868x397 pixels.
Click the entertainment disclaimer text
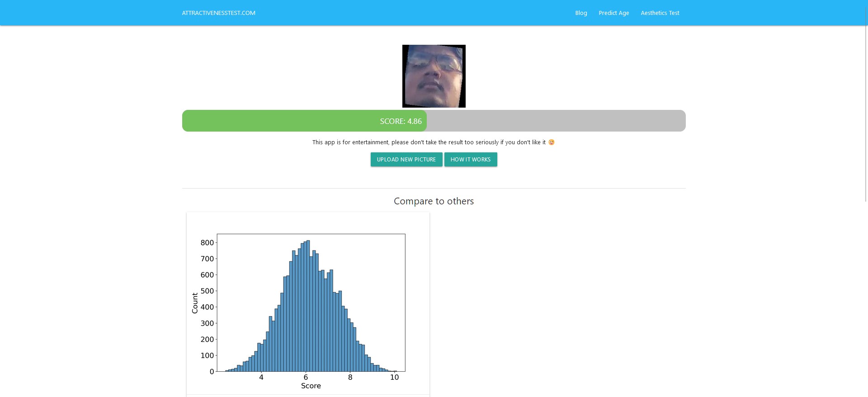point(429,142)
